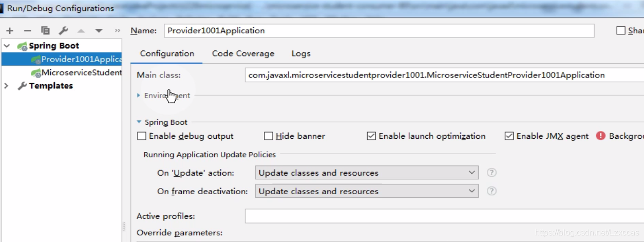
Task: Open the wrench defaults settings icon
Action: [63, 31]
